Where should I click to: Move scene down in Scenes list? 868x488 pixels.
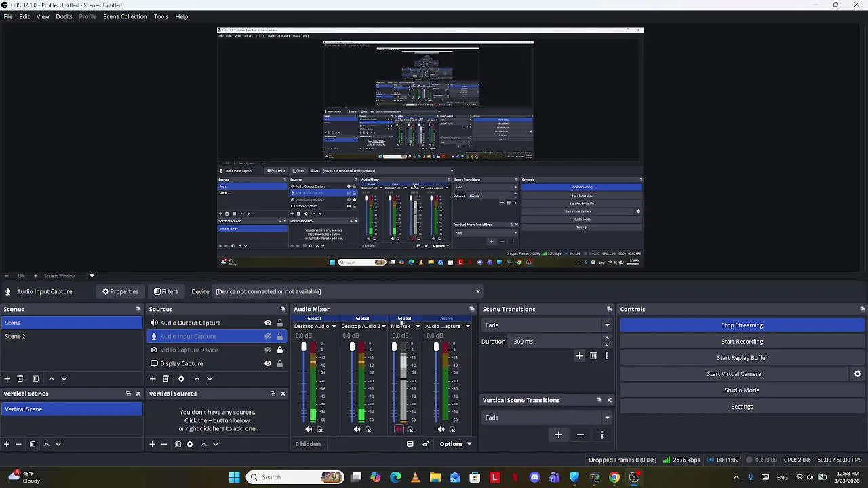[64, 379]
